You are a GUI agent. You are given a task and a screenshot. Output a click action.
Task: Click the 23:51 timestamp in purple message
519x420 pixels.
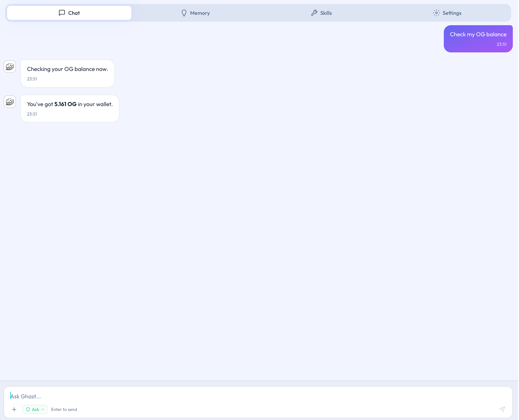(502, 44)
